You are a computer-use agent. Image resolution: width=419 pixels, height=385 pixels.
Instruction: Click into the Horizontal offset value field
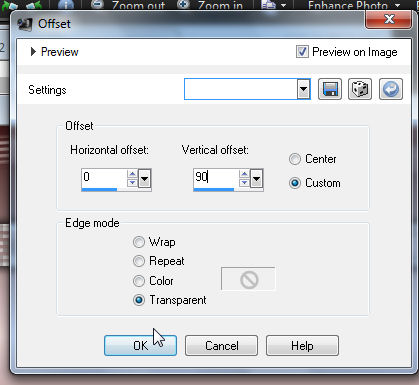(104, 178)
